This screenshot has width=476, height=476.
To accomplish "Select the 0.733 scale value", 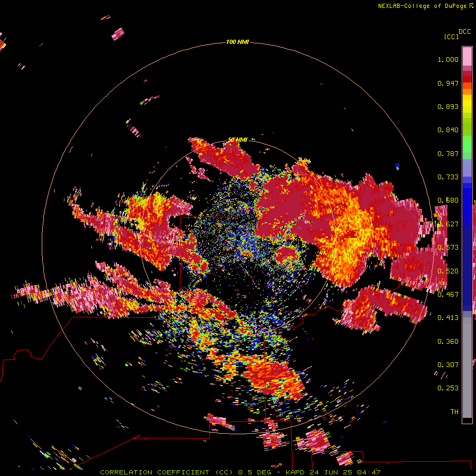I will (448, 177).
